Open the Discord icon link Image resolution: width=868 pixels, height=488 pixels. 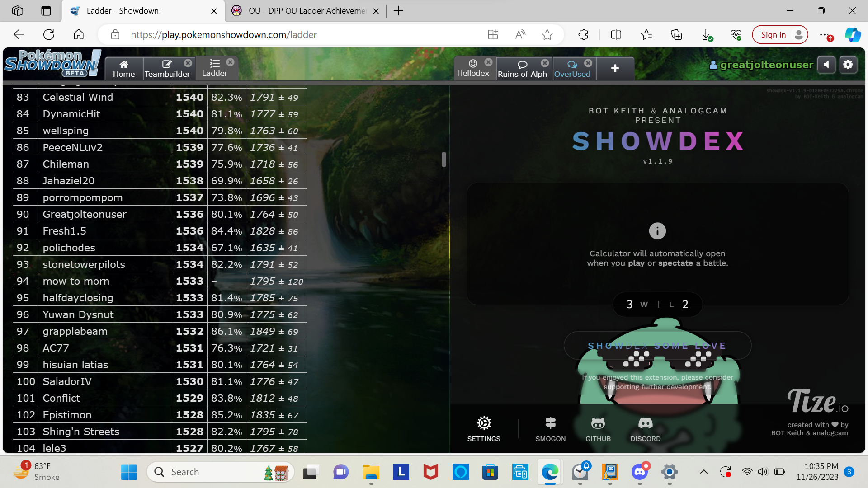[x=645, y=423]
